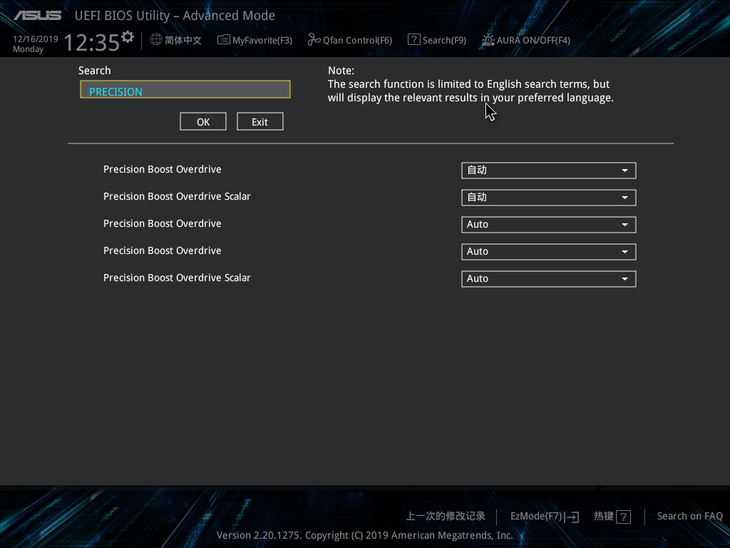Click the EzMode arrow icon

(x=573, y=517)
